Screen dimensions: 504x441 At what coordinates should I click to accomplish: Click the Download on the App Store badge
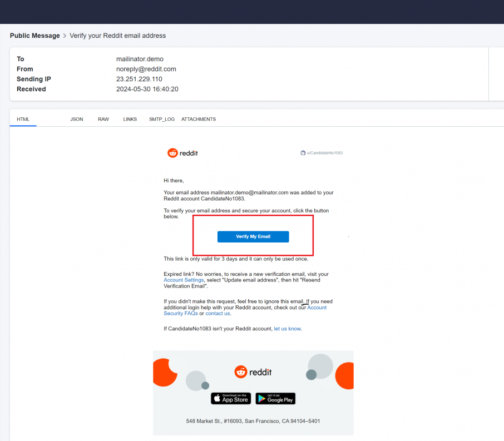click(x=230, y=398)
